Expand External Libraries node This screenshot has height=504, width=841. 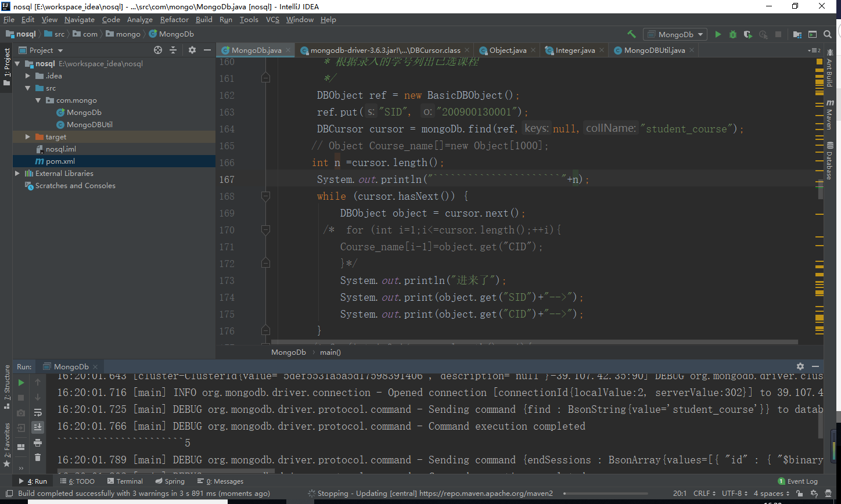(x=17, y=174)
